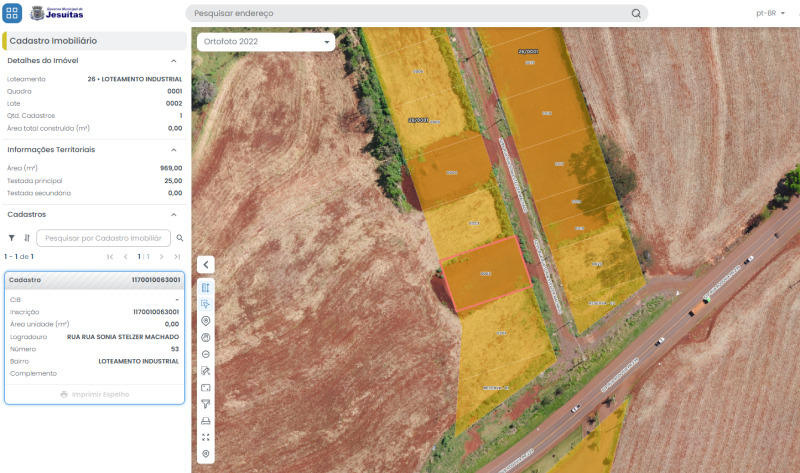Collapse the Cadastros section

coord(173,215)
